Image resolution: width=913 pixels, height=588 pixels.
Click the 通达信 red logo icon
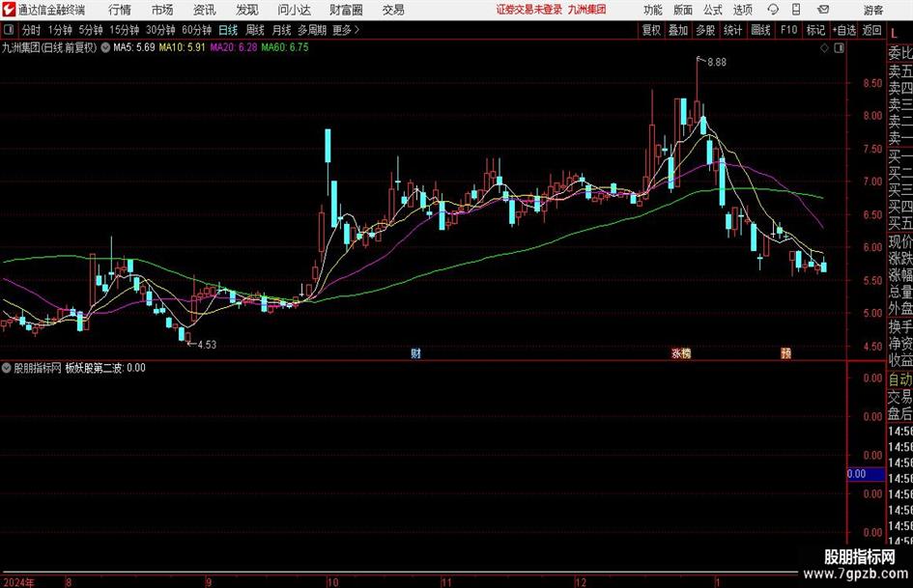pyautogui.click(x=9, y=10)
